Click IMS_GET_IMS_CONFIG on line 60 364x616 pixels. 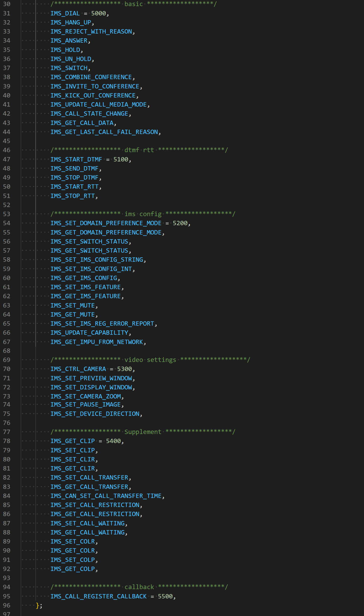click(x=84, y=278)
